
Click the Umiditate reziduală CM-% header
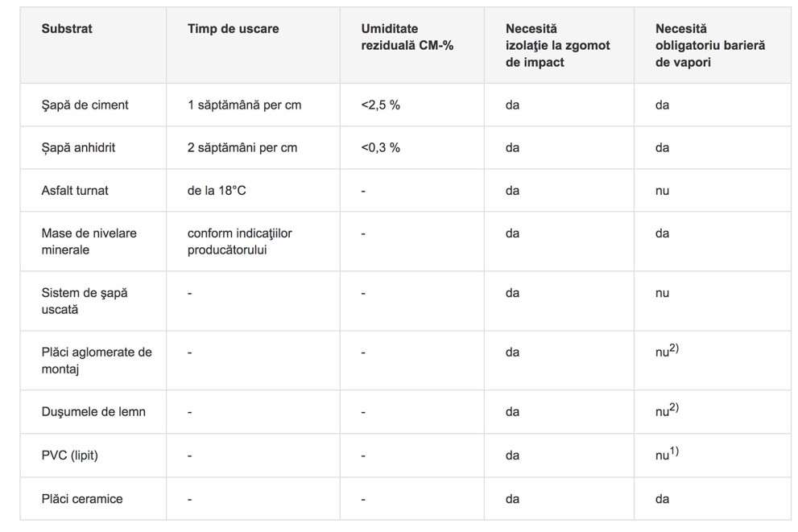pos(407,37)
